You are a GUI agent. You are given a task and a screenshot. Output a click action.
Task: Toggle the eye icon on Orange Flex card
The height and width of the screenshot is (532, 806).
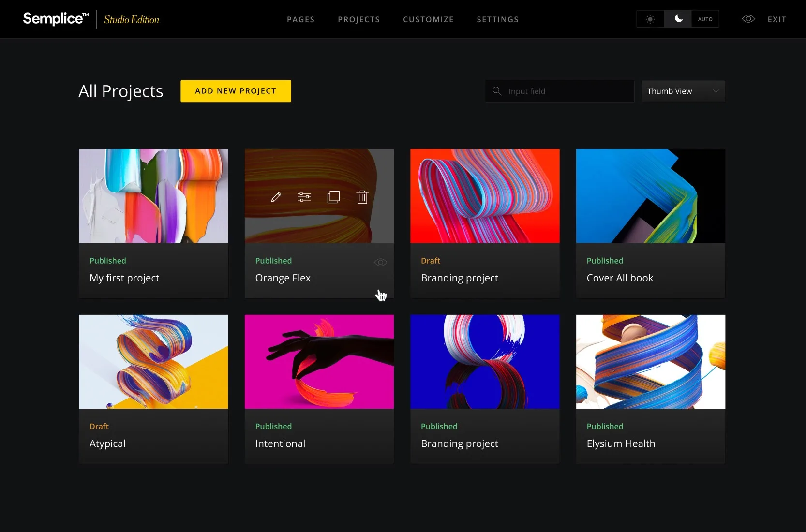pyautogui.click(x=381, y=262)
